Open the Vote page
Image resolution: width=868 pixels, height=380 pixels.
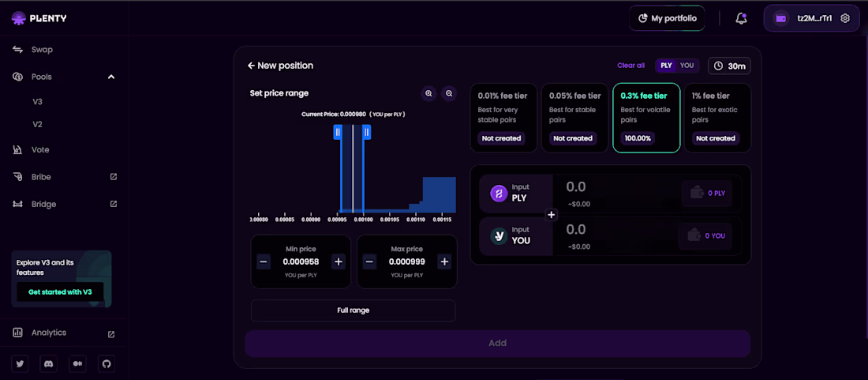[40, 150]
